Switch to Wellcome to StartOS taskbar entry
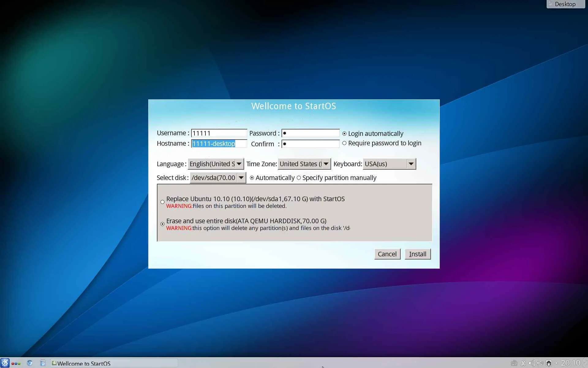 (x=114, y=363)
